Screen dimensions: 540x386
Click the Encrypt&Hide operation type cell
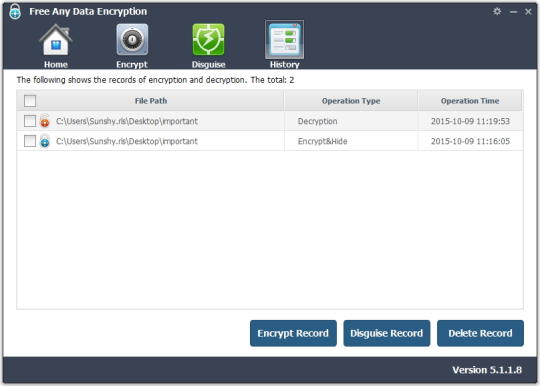click(323, 141)
